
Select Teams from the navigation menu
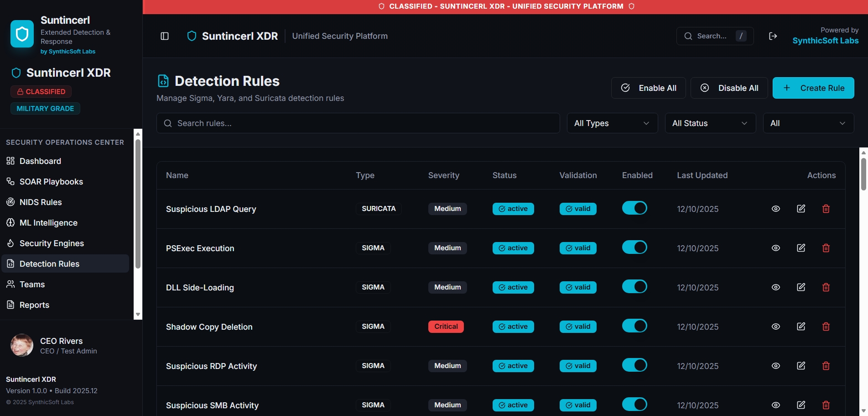(31, 284)
